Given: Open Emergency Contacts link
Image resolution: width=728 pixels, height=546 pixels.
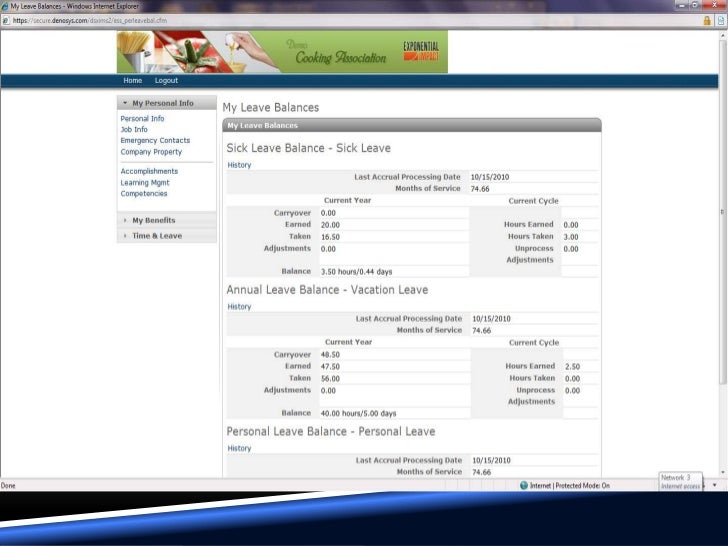Looking at the screenshot, I should (x=155, y=140).
